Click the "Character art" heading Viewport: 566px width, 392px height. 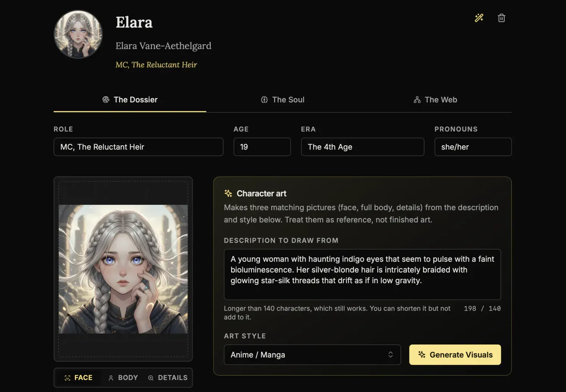tap(261, 193)
